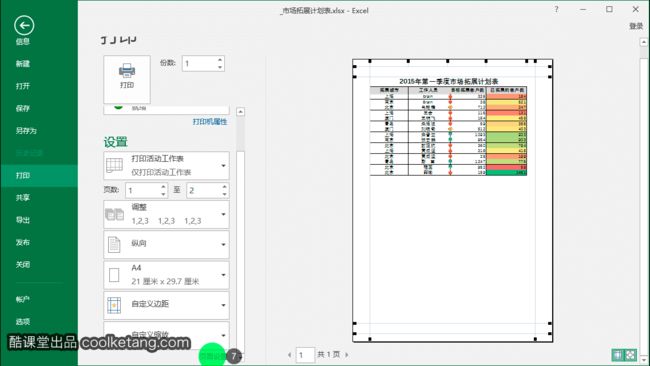Click the preview current page number field
The height and width of the screenshot is (366, 650).
305,355
